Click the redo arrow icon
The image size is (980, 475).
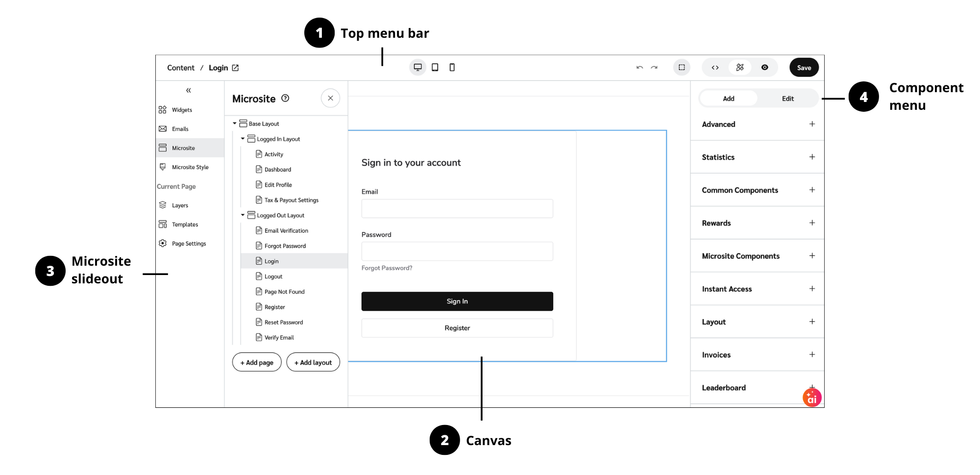654,68
